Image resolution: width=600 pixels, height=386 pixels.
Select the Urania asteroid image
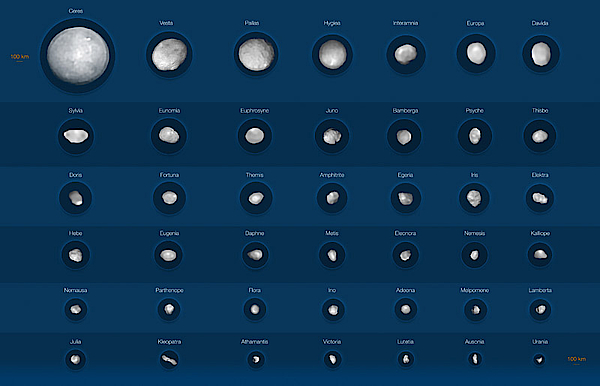coord(540,360)
